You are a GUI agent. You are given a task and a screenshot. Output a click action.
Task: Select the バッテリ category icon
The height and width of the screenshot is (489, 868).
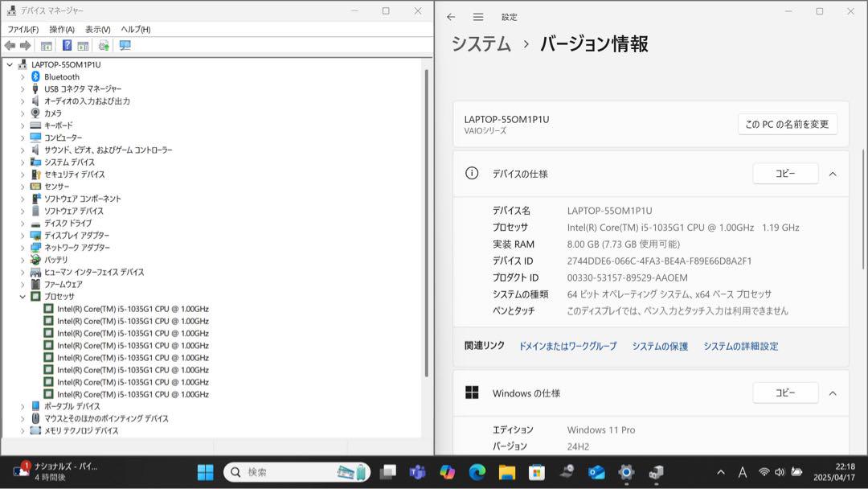(35, 259)
